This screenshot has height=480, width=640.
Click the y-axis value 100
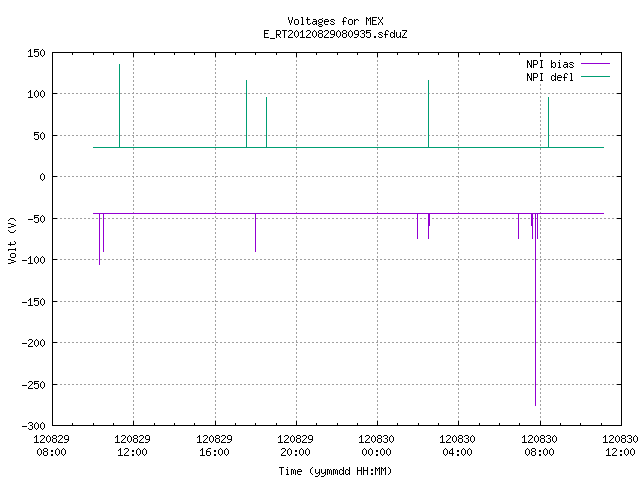pos(36,94)
